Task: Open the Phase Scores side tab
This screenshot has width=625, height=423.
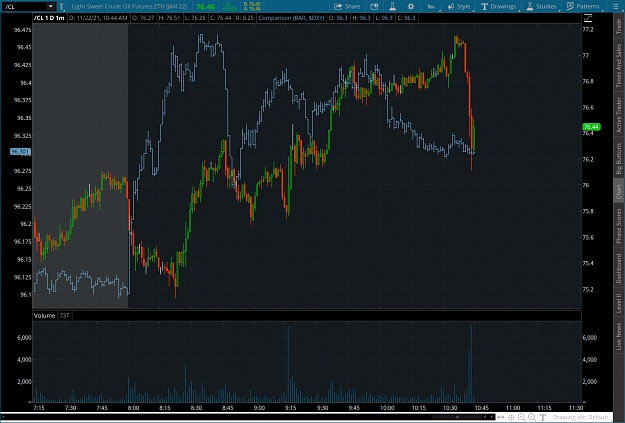Action: 619,226
